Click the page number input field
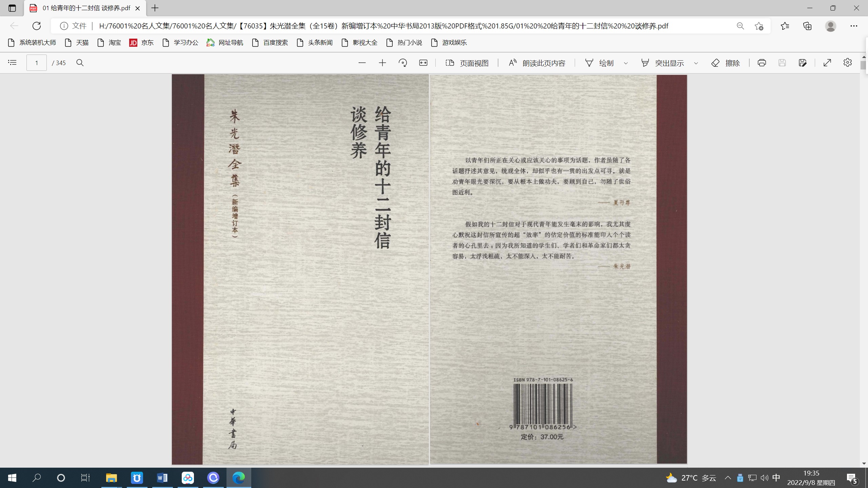868x488 pixels. coord(37,63)
